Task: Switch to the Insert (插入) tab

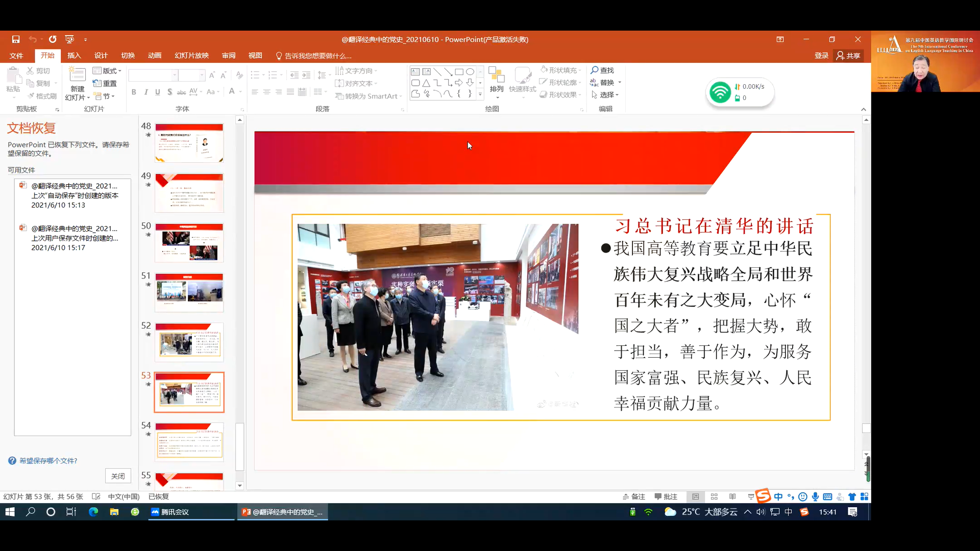Action: click(74, 56)
